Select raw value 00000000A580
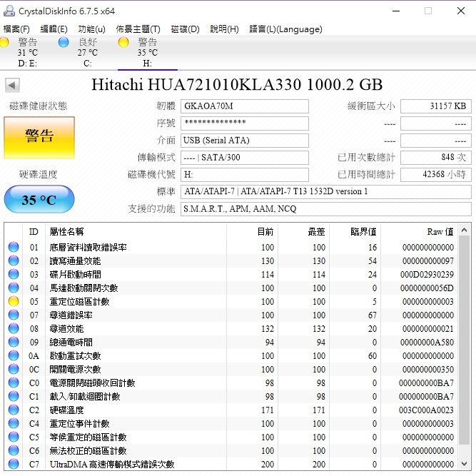The width and height of the screenshot is (476, 476). (x=427, y=343)
